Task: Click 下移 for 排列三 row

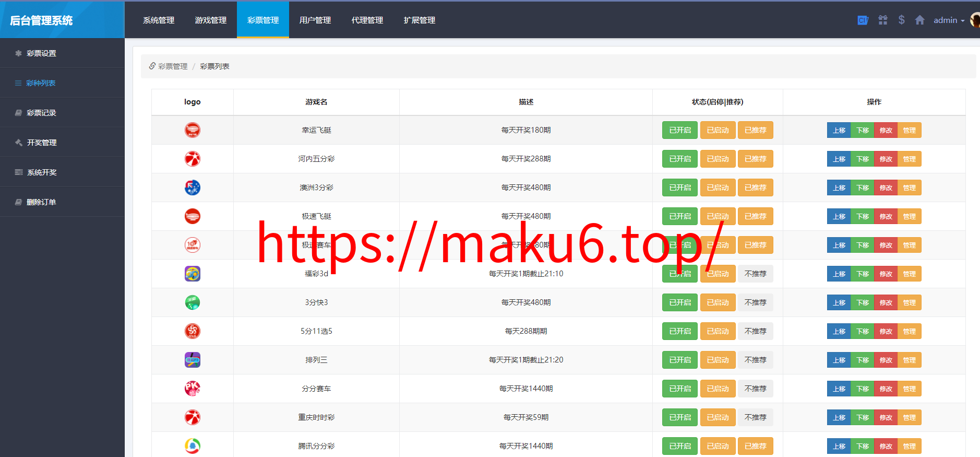Action: [x=863, y=360]
